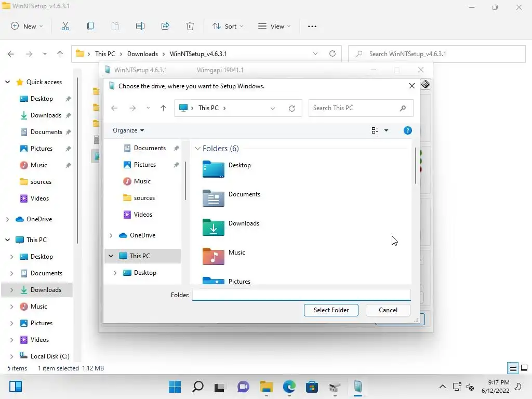This screenshot has width=532, height=399.
Task: Open the help button in dialog
Action: (x=407, y=130)
